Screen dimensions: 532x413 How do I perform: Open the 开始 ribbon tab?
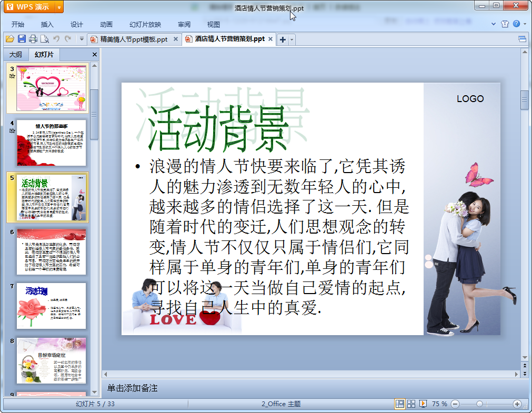pos(18,24)
